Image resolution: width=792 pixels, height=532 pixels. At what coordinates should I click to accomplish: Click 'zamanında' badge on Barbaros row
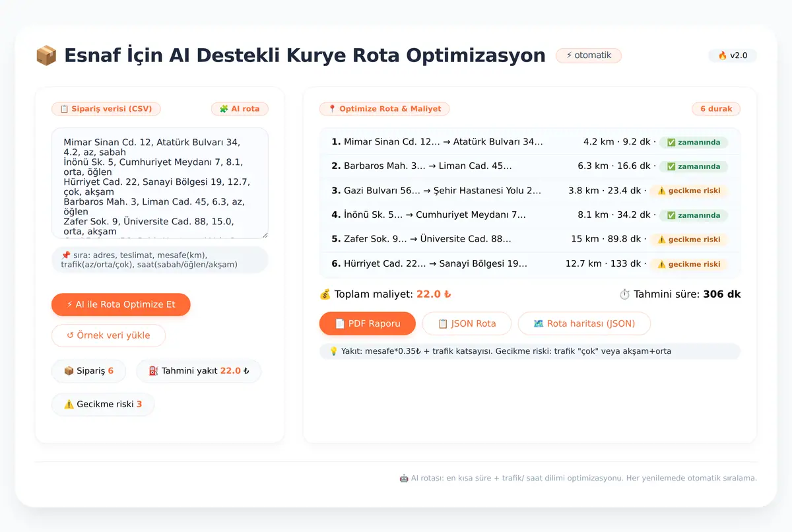(x=694, y=167)
